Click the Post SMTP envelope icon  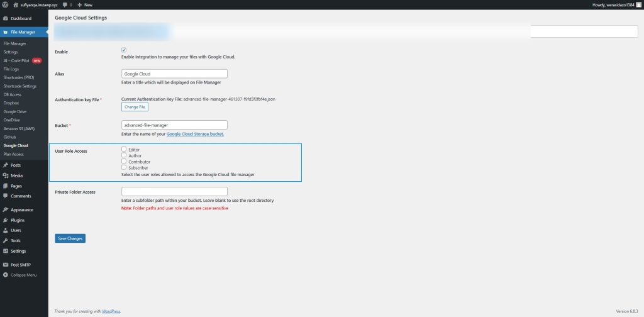coord(5,265)
